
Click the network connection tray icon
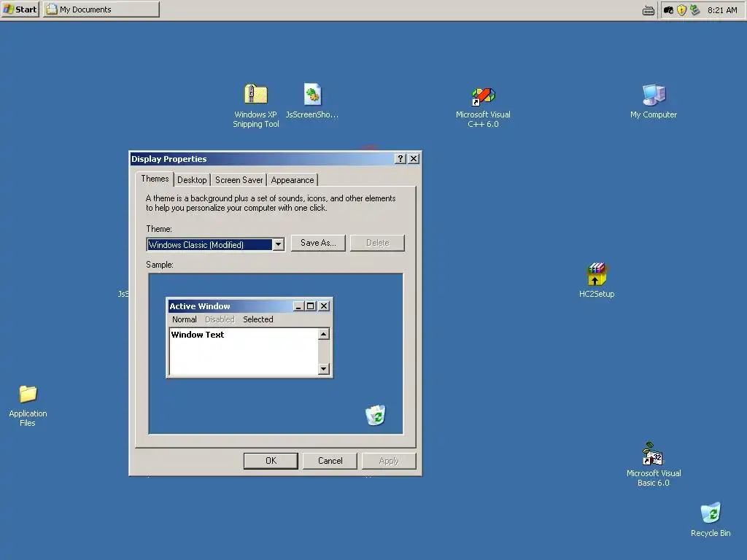click(x=695, y=10)
